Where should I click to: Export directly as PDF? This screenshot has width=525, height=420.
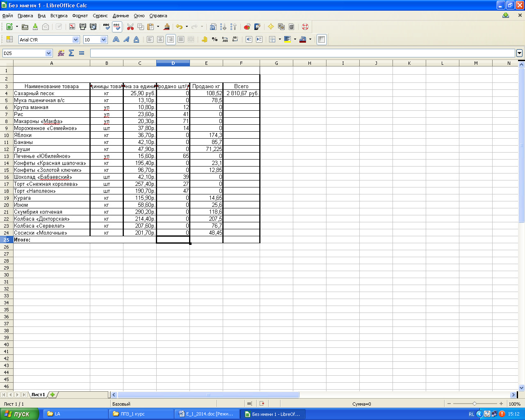[72, 27]
